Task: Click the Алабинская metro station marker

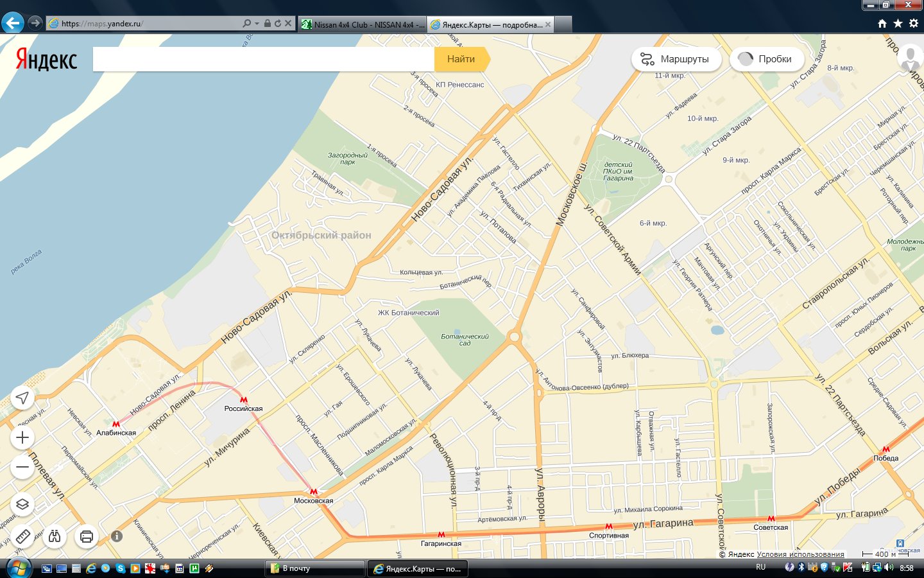Action: (116, 424)
